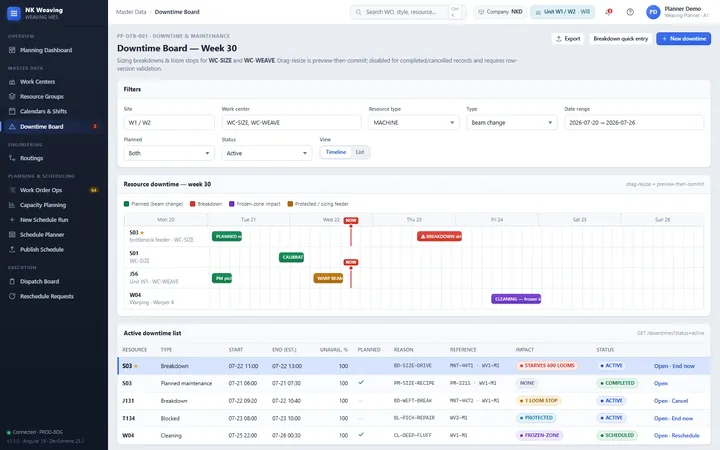This screenshot has width=720, height=450.
Task: Expand the Resource type MACHINE dropdown
Action: [413, 123]
